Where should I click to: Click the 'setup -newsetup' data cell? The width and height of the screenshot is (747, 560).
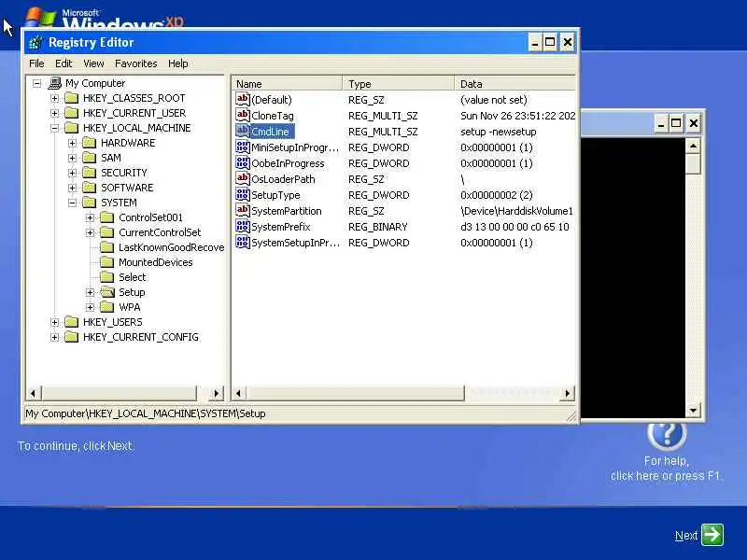click(x=499, y=132)
